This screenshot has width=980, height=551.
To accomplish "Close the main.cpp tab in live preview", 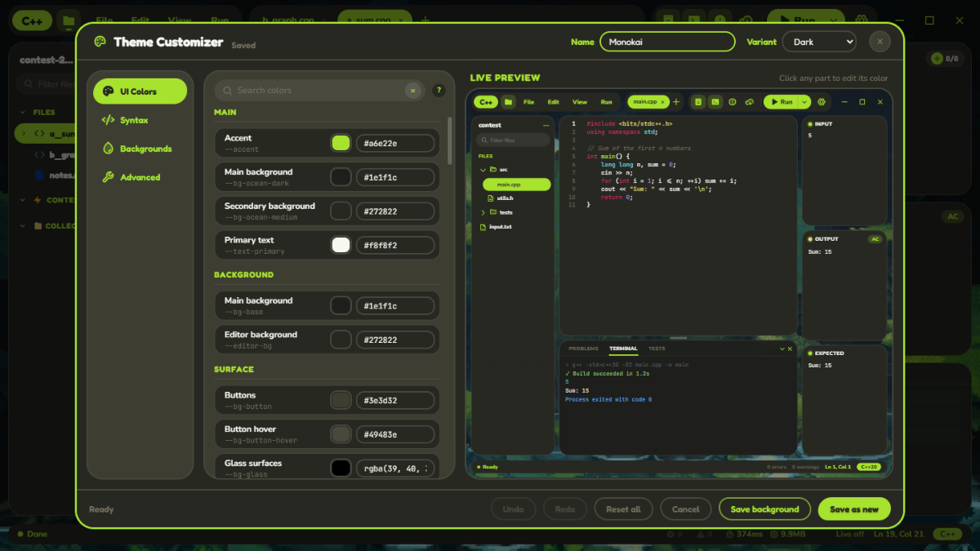I will 662,102.
